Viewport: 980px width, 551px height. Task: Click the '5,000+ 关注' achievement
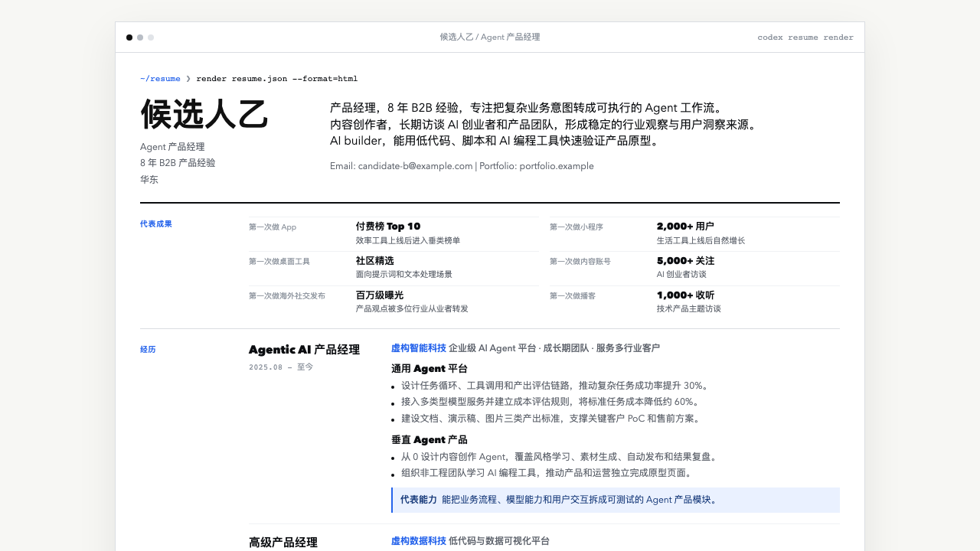[x=685, y=261]
